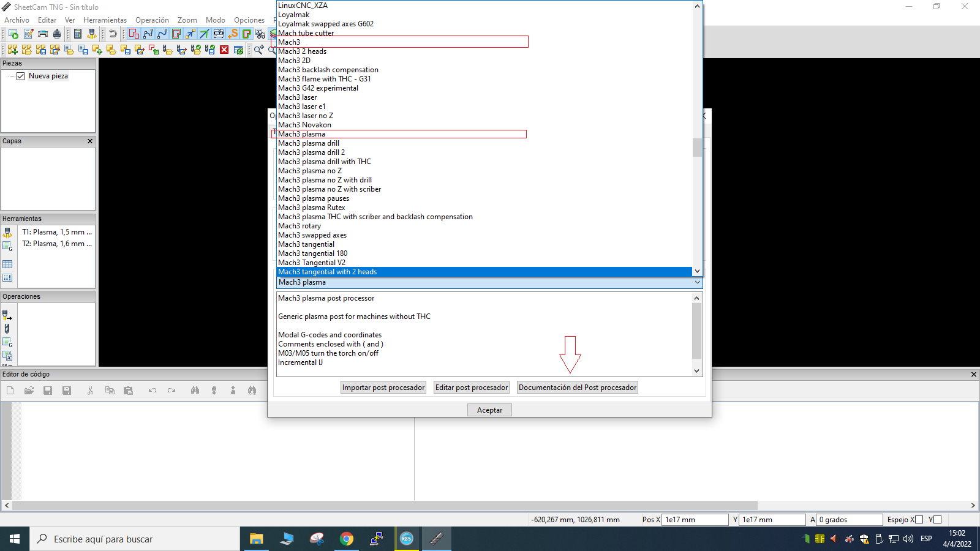The image size is (980, 551).
Task: Click the edit contour nodes mode icon
Action: [x=148, y=34]
